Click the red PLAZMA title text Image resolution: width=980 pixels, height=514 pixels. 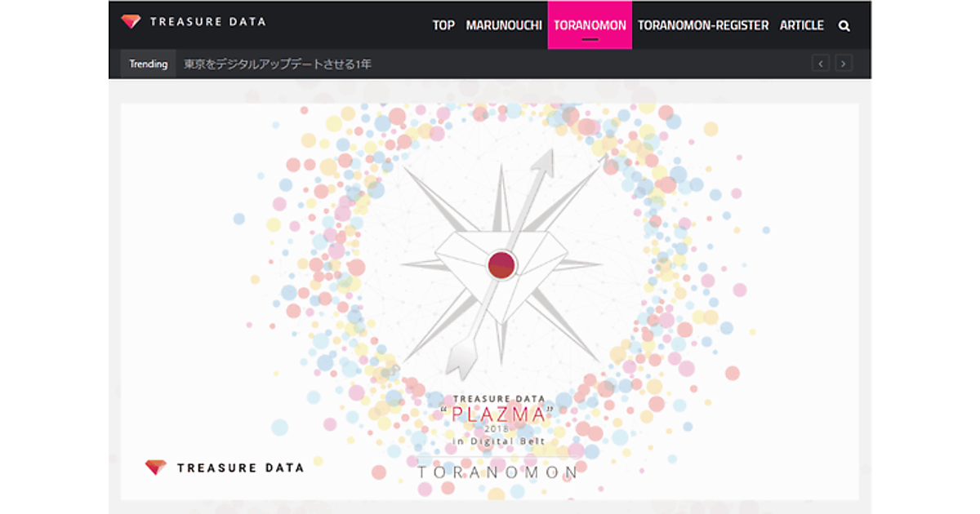(498, 414)
